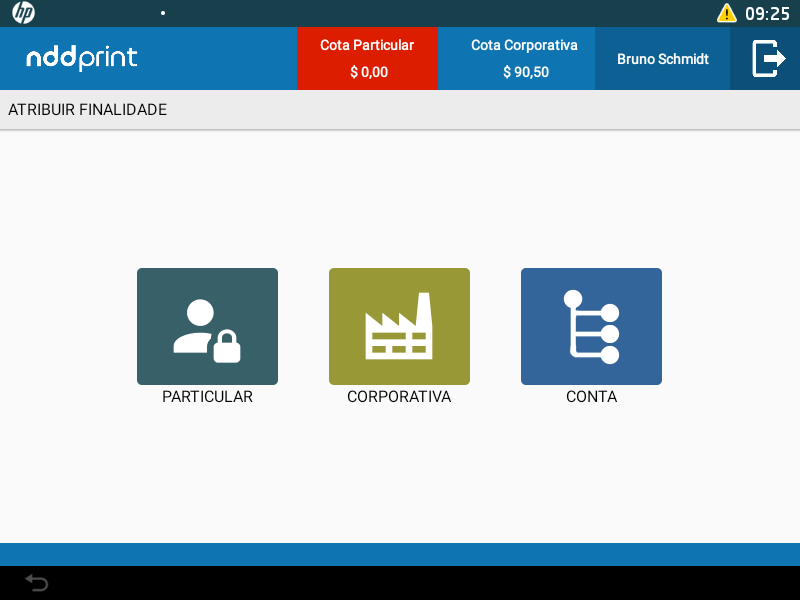Click the ATRIBUIR FINALIDADE header title
The height and width of the screenshot is (600, 800).
pyautogui.click(x=88, y=110)
